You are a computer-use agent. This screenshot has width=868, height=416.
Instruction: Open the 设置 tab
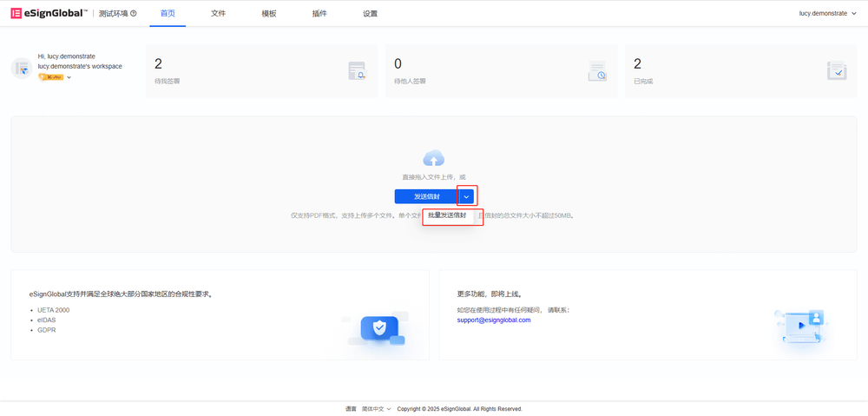tap(370, 14)
